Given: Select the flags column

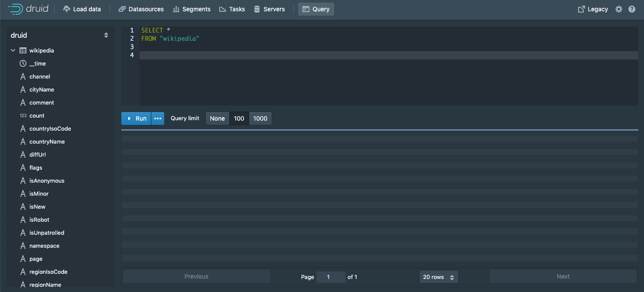Looking at the screenshot, I should pos(36,168).
